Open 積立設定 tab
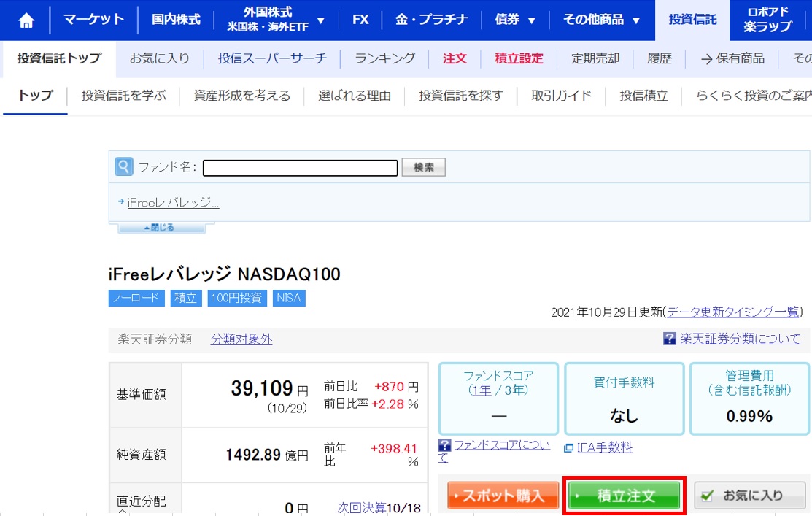 click(x=519, y=58)
